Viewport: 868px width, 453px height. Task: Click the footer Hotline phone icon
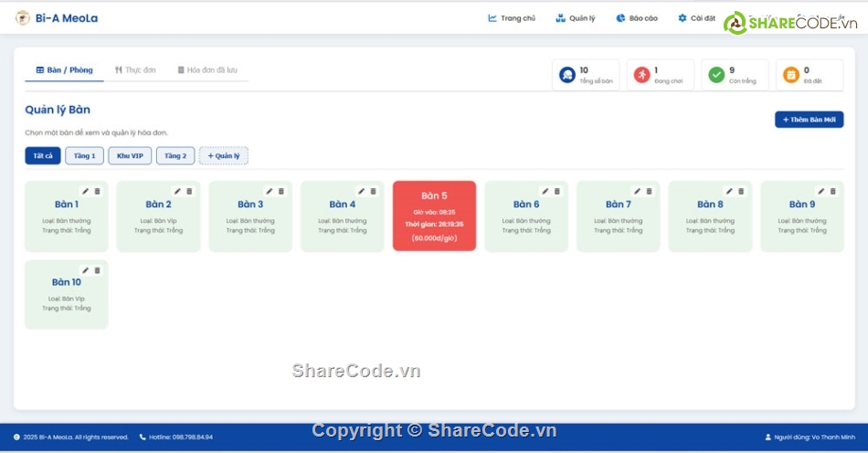tap(143, 437)
